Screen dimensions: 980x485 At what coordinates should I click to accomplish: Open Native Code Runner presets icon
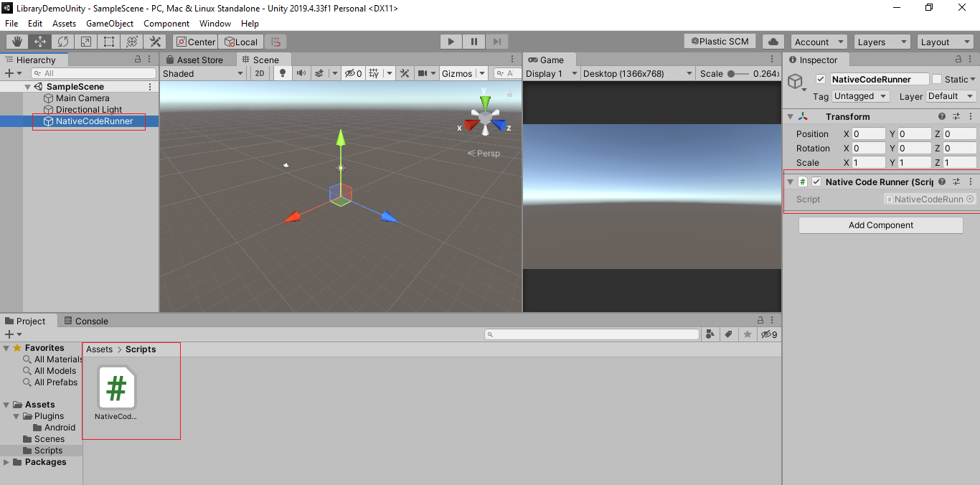click(x=956, y=182)
